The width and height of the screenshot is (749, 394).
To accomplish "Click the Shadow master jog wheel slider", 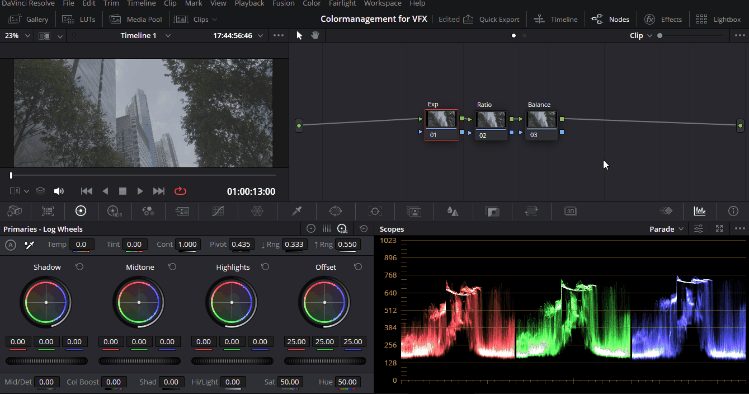I will tap(46, 361).
